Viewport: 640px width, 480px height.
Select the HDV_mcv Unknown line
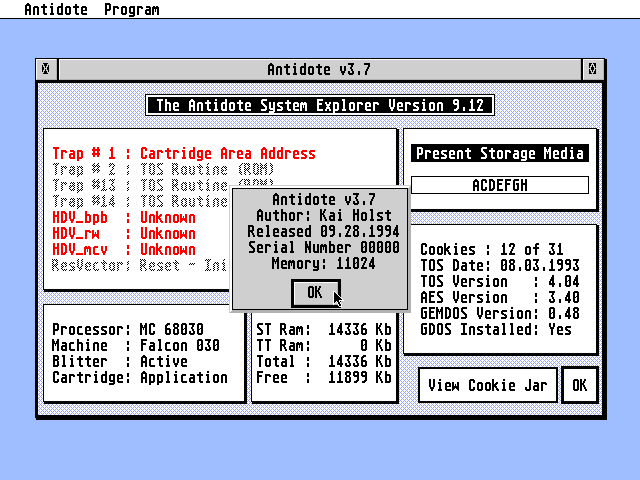point(124,249)
